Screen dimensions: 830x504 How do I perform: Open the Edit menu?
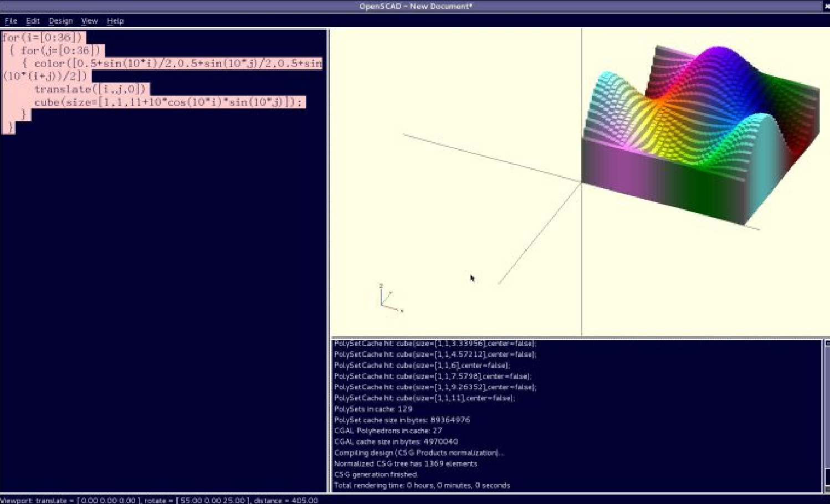[33, 21]
